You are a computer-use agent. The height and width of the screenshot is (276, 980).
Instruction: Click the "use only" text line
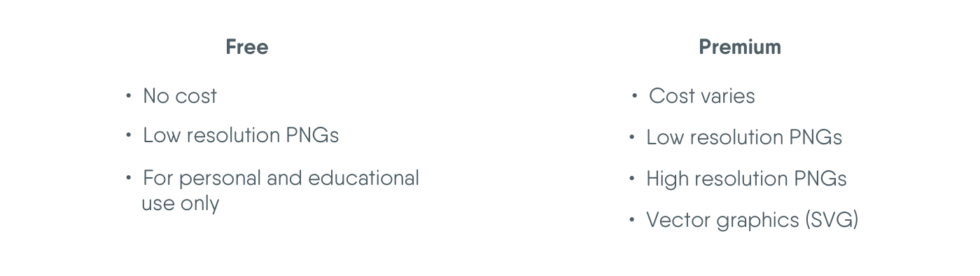pos(181,204)
